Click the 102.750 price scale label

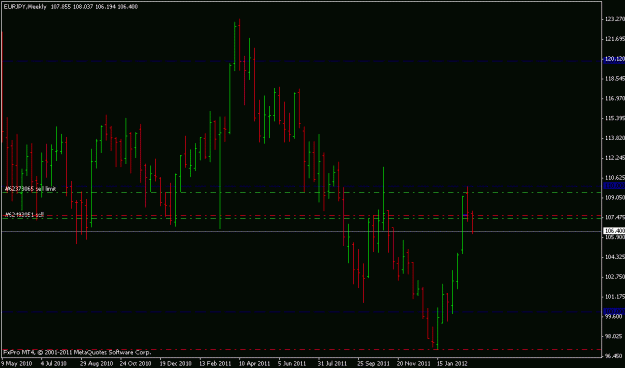coord(615,277)
